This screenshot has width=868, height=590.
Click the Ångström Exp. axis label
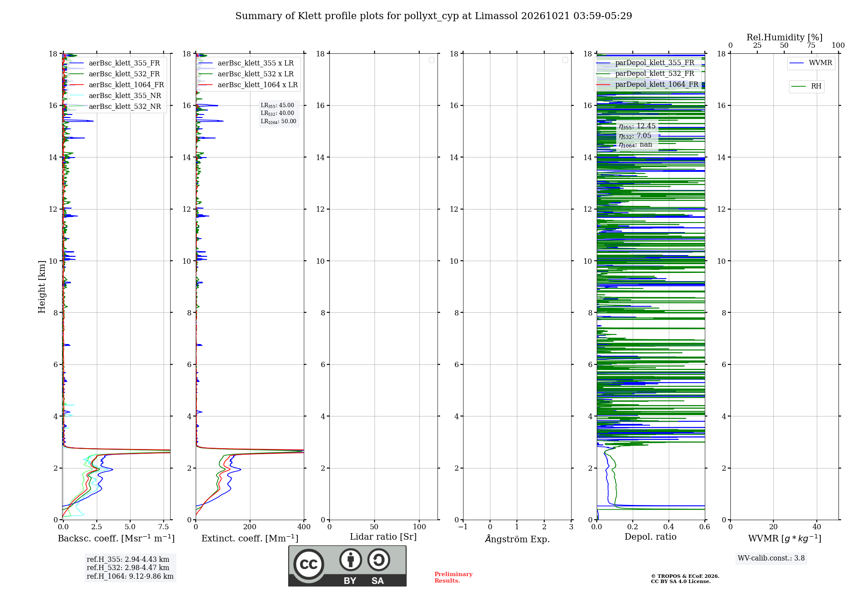click(x=517, y=539)
